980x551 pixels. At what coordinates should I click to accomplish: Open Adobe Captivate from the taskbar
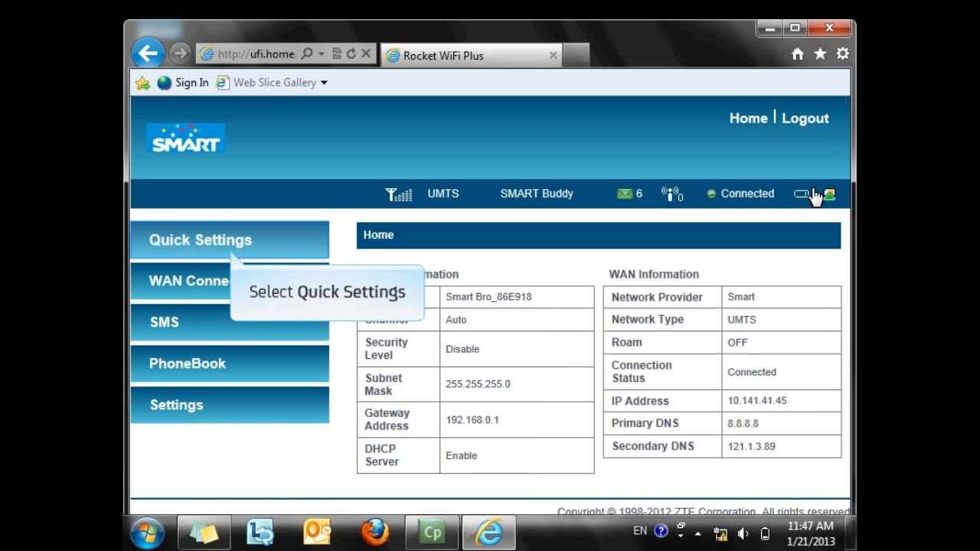click(x=432, y=533)
